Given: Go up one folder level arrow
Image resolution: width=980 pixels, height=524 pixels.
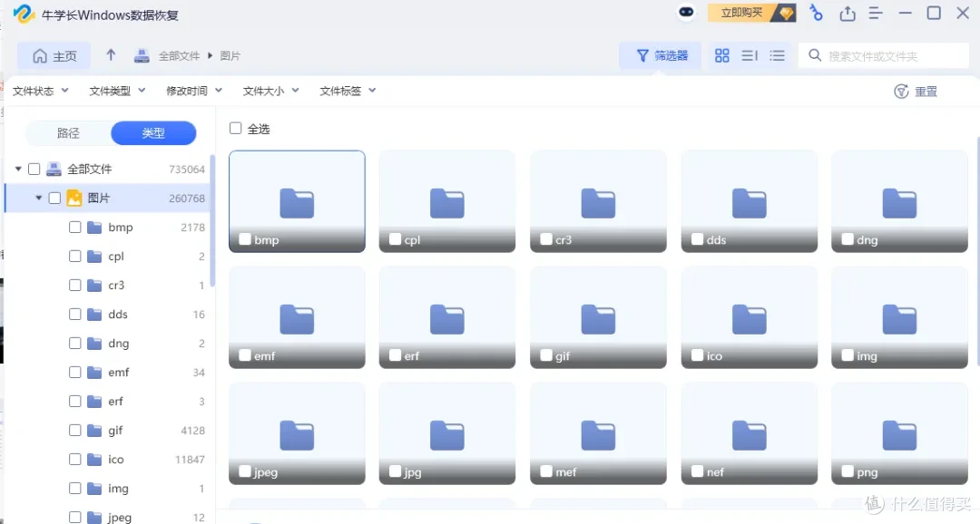Looking at the screenshot, I should [111, 55].
